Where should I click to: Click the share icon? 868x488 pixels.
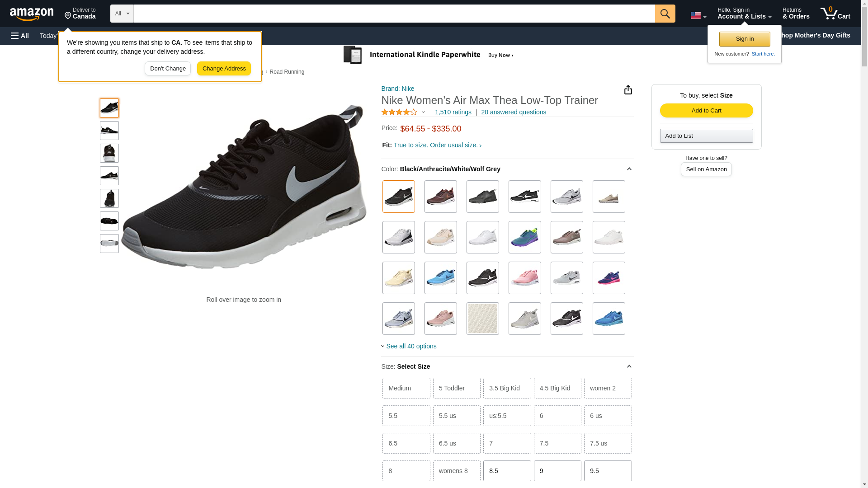pyautogui.click(x=628, y=90)
